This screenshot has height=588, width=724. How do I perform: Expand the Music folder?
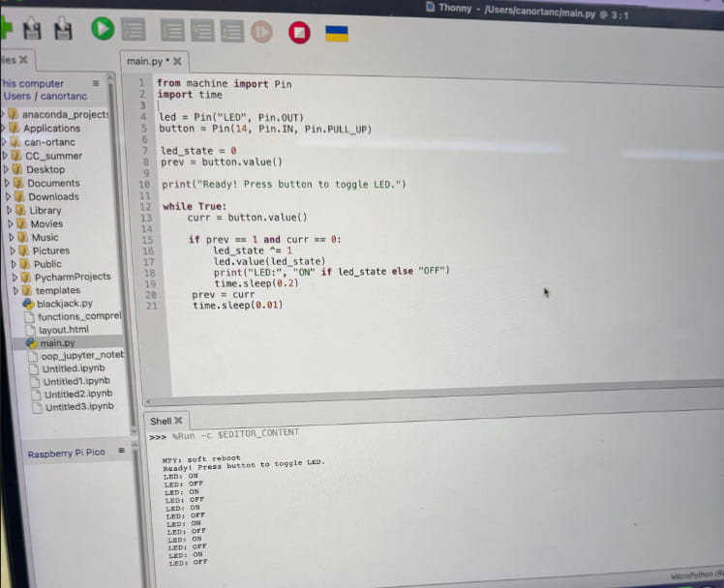click(12, 237)
